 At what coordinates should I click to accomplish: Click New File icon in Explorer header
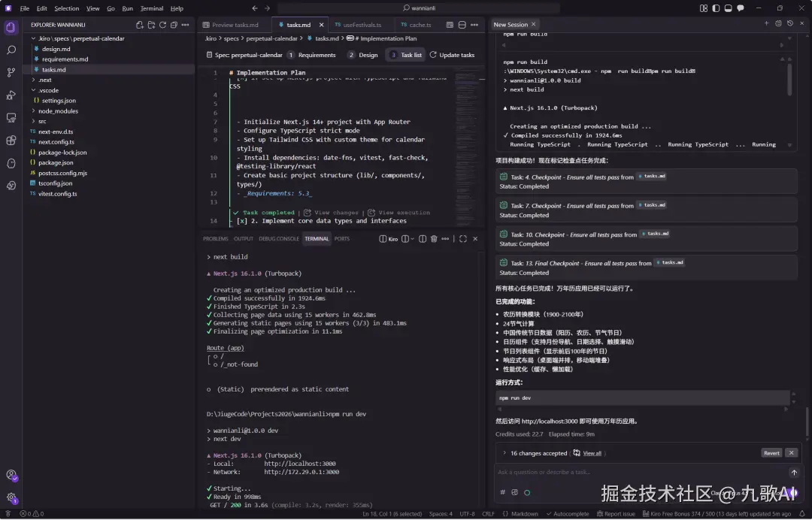coord(139,25)
